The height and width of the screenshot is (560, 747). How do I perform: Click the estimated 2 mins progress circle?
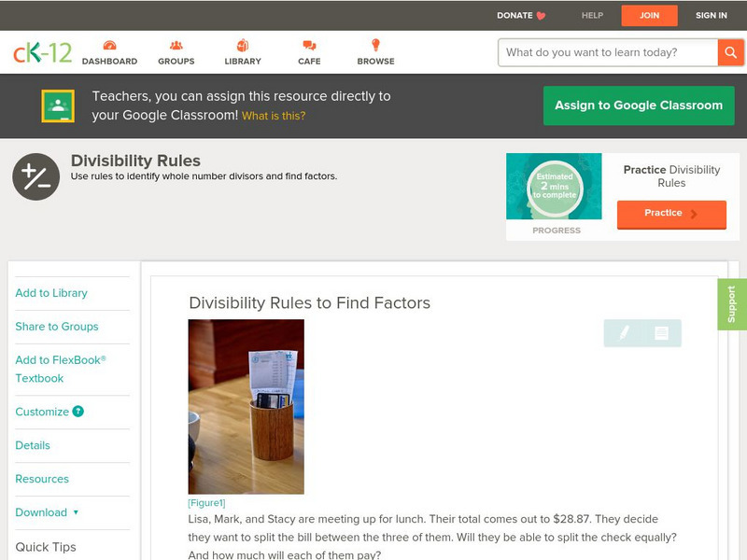pos(555,187)
